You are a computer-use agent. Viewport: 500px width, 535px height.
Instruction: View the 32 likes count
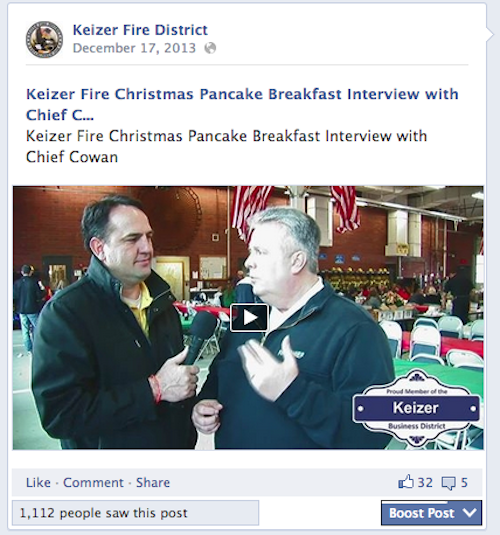pyautogui.click(x=425, y=482)
